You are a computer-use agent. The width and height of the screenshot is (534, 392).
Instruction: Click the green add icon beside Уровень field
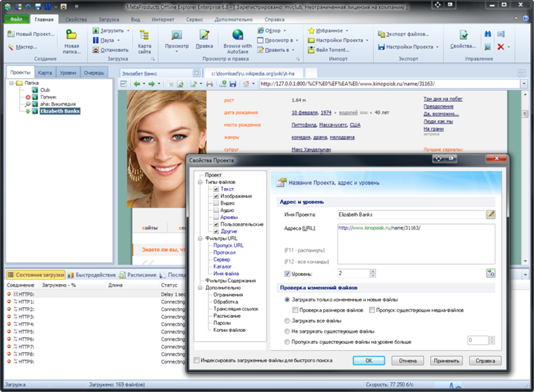click(491, 273)
